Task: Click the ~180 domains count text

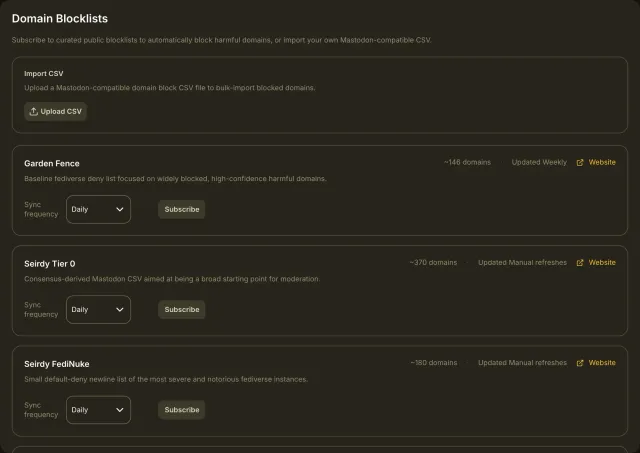Action: [433, 363]
